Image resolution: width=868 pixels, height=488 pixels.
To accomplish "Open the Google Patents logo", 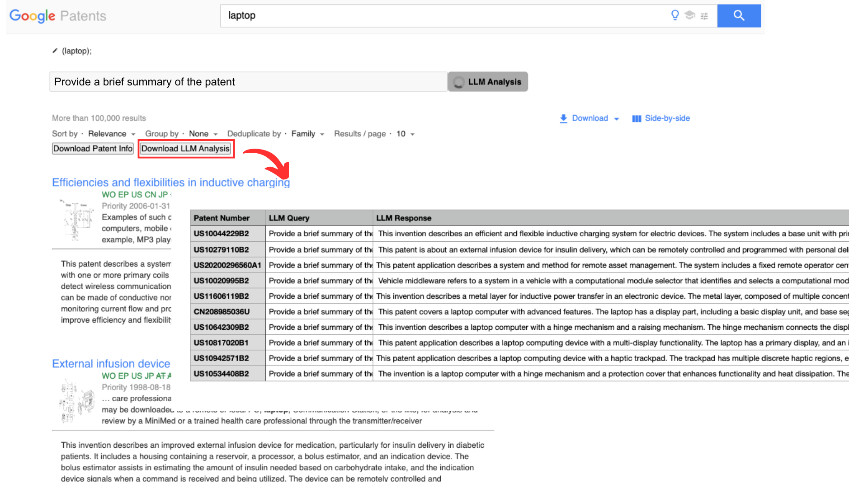I will pyautogui.click(x=58, y=16).
